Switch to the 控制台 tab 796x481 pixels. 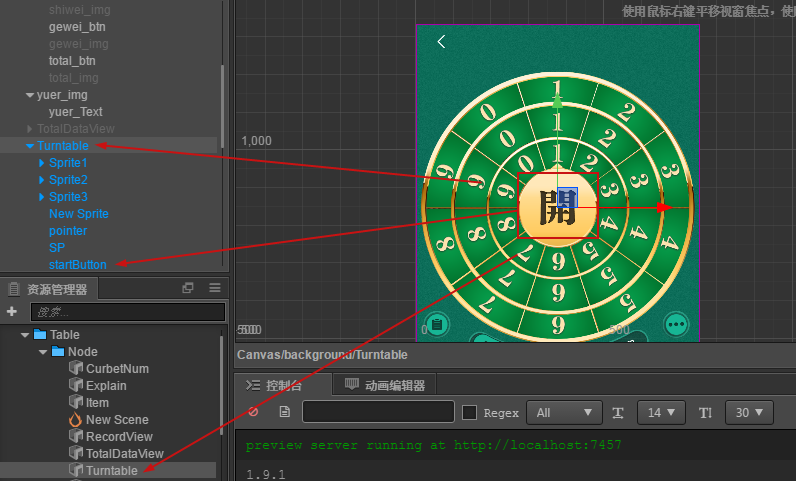tap(274, 386)
